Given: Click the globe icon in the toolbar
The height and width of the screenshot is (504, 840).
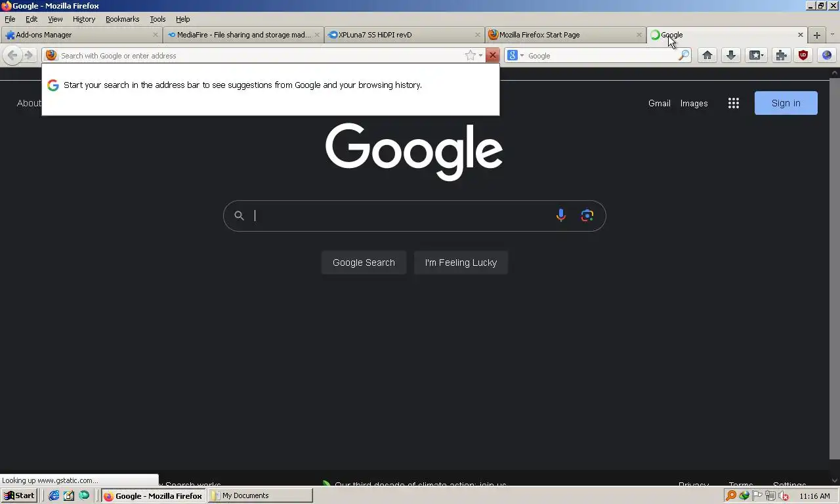Looking at the screenshot, I should 826,55.
